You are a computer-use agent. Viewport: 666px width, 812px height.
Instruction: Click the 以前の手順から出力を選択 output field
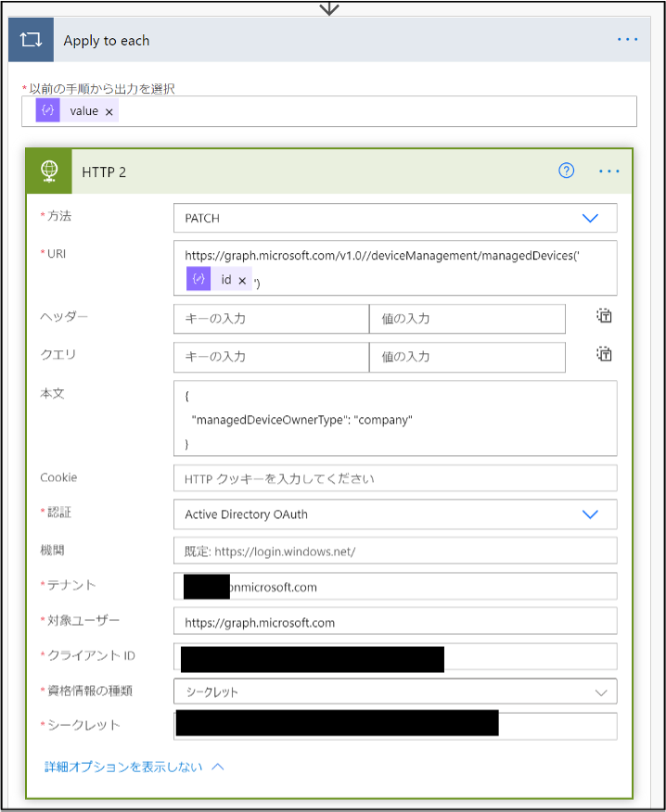click(x=328, y=111)
